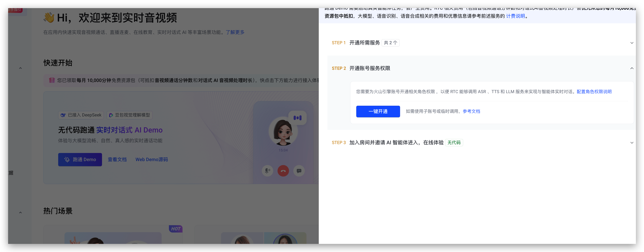Click the audio waveform icon near avatar
Viewport: 644px width, 252px height.
(297, 118)
